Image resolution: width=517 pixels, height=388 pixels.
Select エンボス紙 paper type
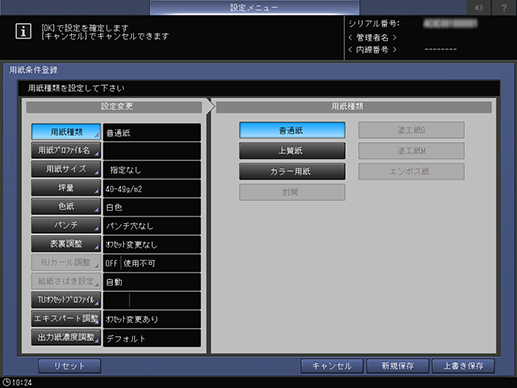[411, 171]
